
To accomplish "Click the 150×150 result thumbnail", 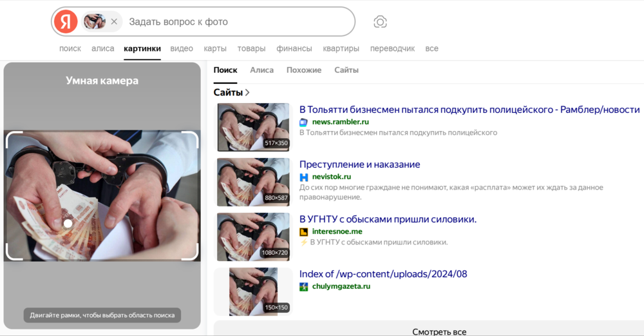I will coord(253,292).
